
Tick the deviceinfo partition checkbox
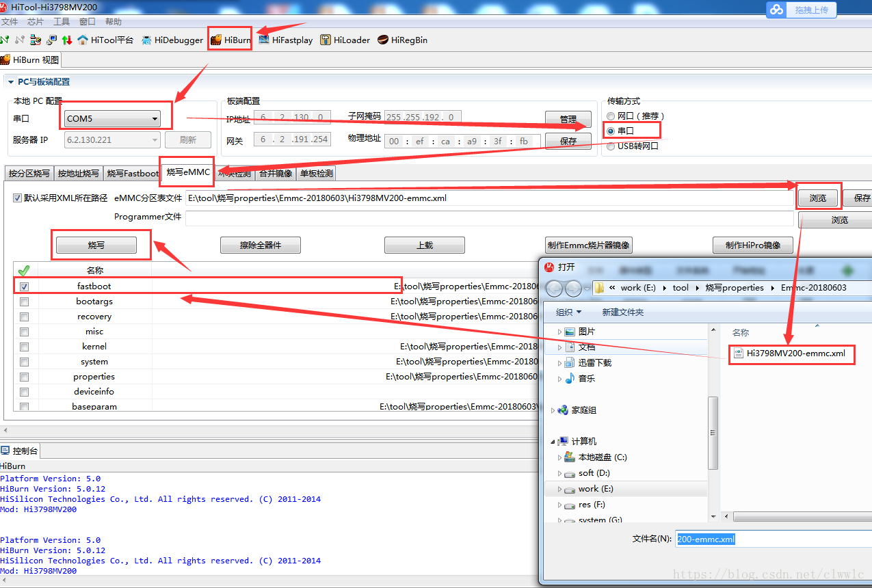pyautogui.click(x=25, y=392)
